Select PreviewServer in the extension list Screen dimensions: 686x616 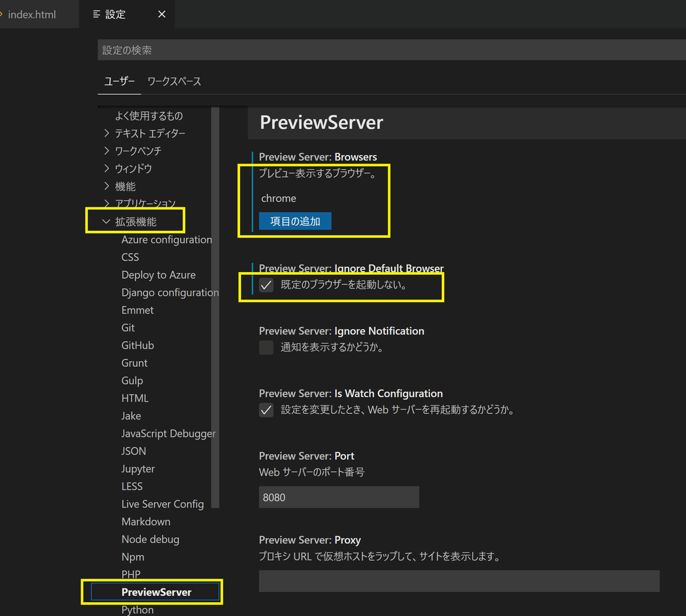click(156, 592)
